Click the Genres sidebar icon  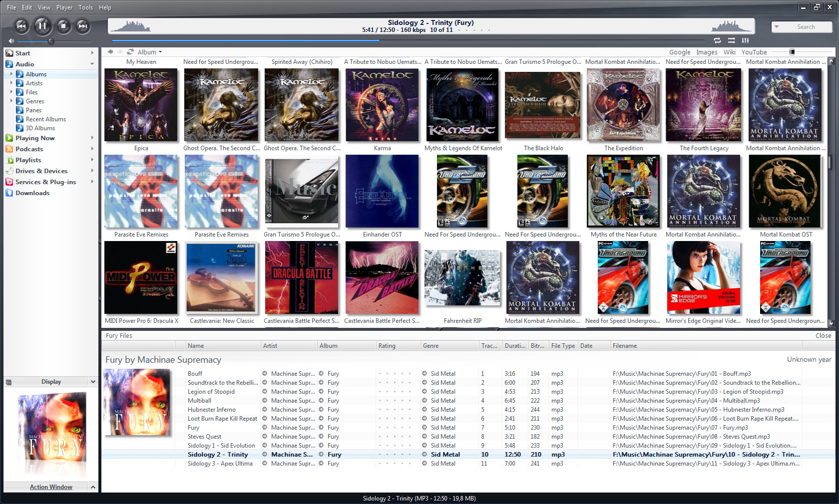19,101
